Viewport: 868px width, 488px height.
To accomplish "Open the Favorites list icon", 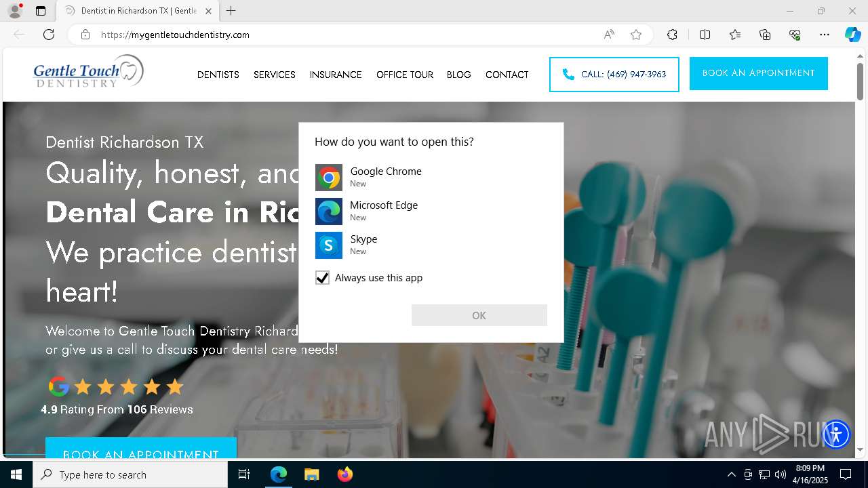I will [735, 35].
